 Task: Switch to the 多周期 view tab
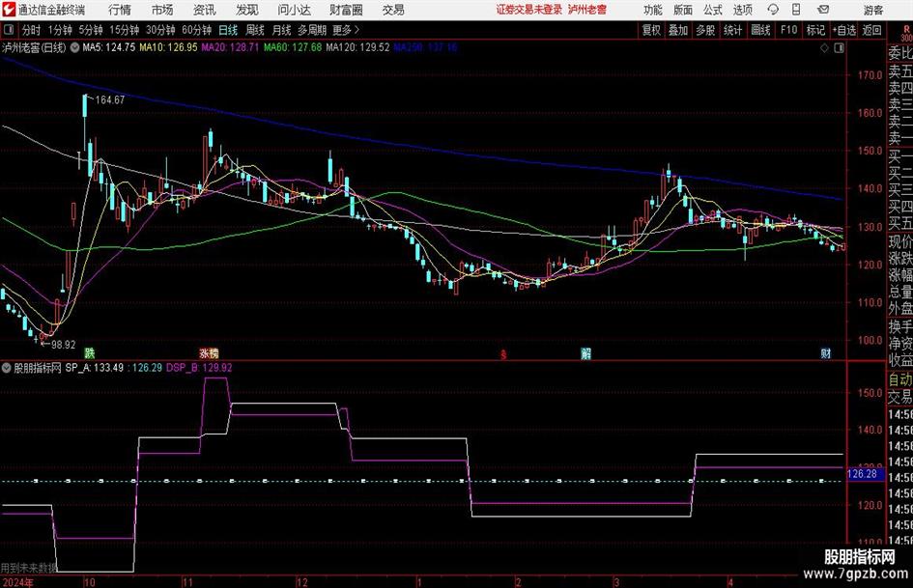coord(312,30)
